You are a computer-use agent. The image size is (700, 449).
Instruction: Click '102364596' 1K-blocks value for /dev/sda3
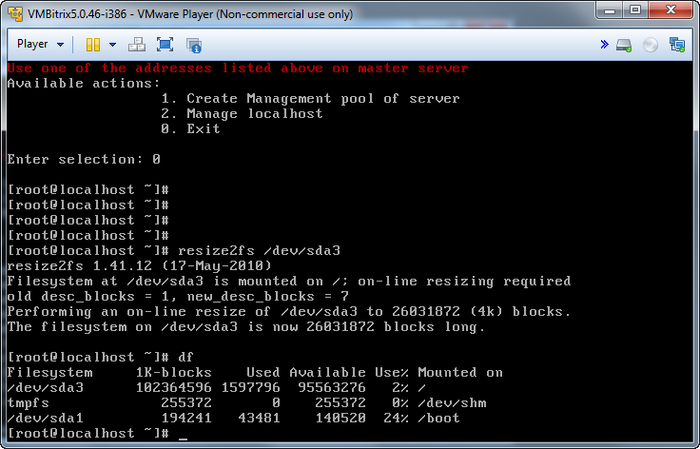174,388
